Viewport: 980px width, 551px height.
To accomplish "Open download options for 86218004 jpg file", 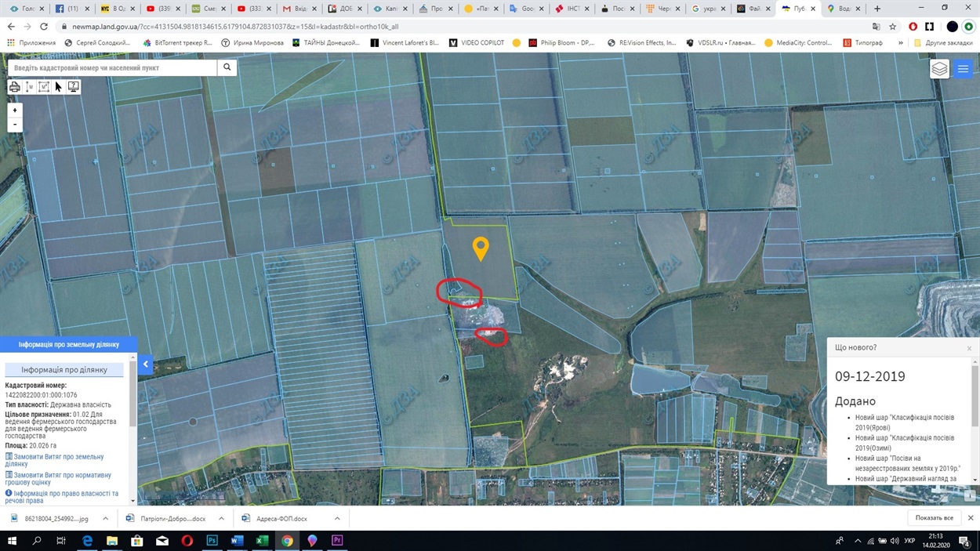I will coord(105,518).
